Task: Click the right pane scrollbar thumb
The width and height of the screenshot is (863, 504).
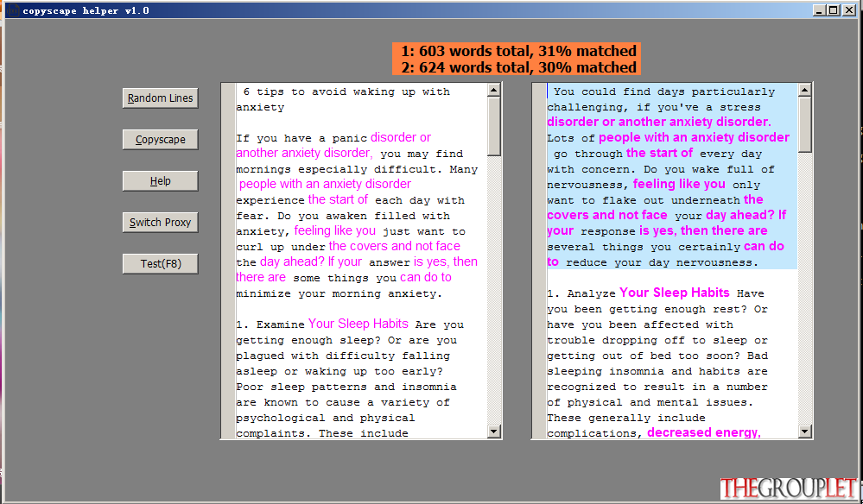Action: (x=804, y=124)
